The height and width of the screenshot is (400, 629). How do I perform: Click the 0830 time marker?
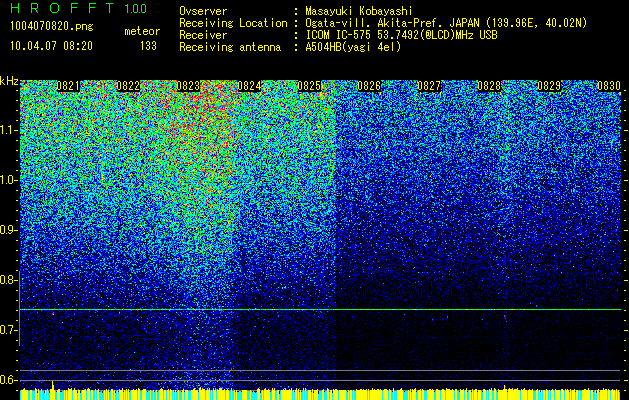[x=609, y=86]
